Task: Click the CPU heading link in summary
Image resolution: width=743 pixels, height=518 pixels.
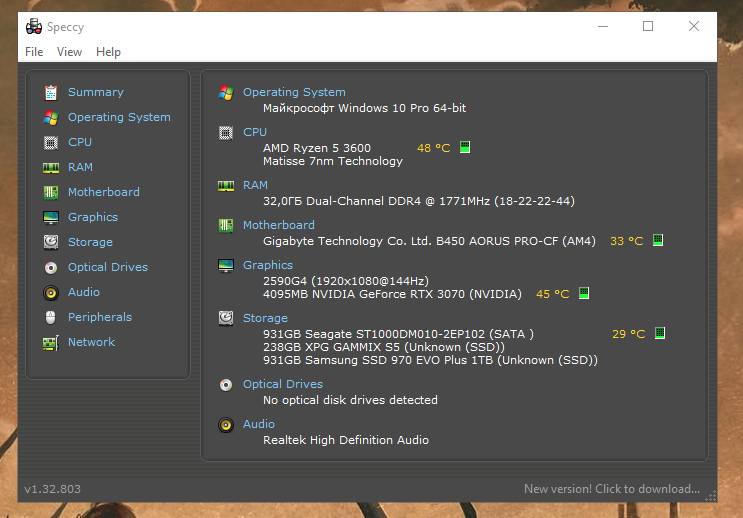Action: pyautogui.click(x=254, y=132)
